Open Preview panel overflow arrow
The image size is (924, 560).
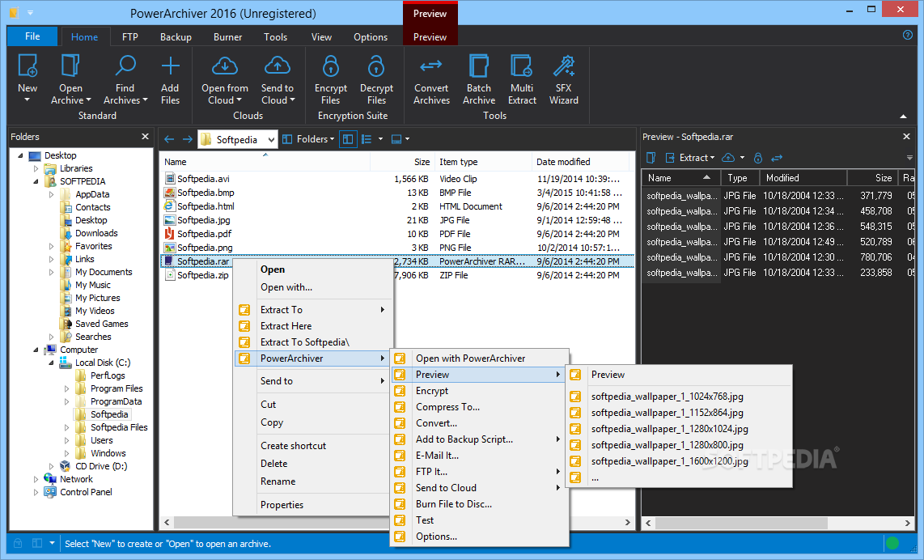click(909, 157)
